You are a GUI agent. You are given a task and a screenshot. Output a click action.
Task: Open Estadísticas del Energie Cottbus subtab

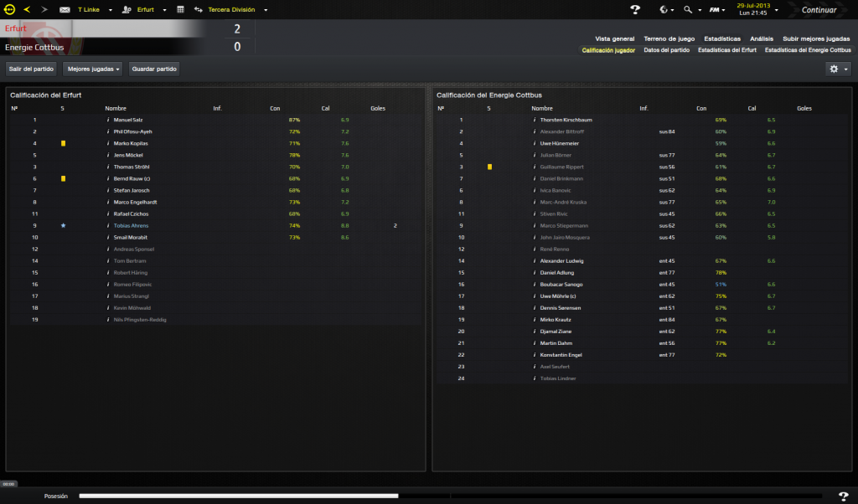pos(808,50)
